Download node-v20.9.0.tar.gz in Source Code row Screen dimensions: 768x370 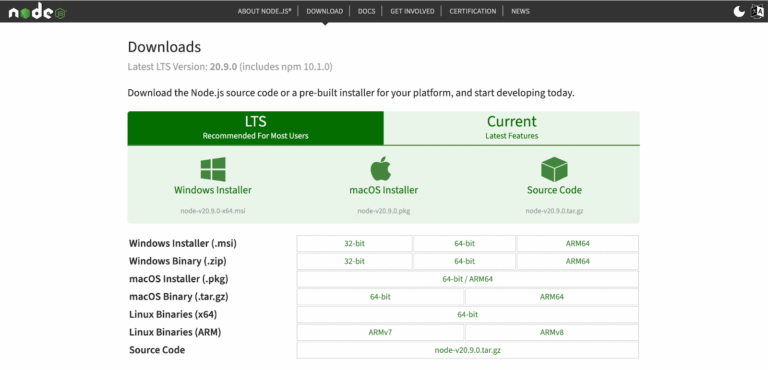click(x=467, y=350)
